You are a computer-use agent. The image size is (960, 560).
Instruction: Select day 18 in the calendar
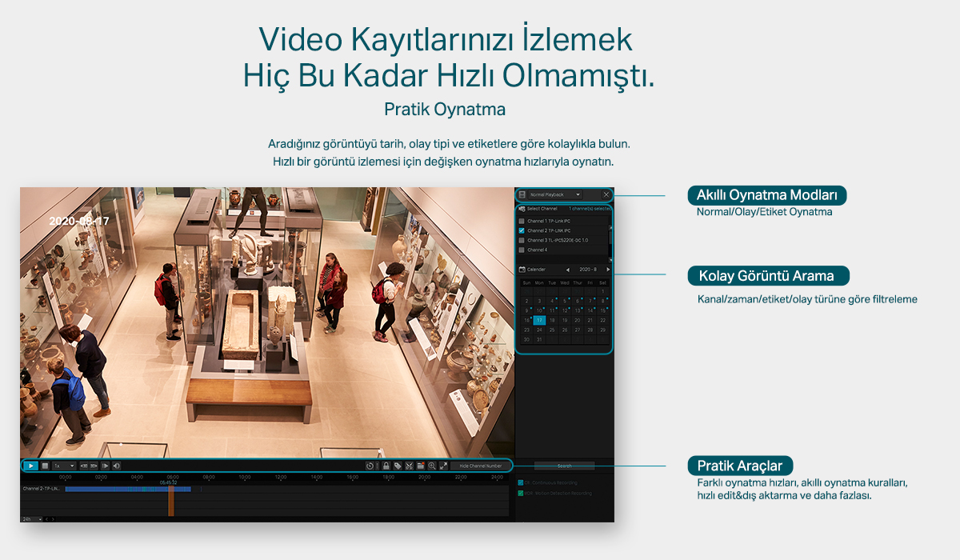552,320
